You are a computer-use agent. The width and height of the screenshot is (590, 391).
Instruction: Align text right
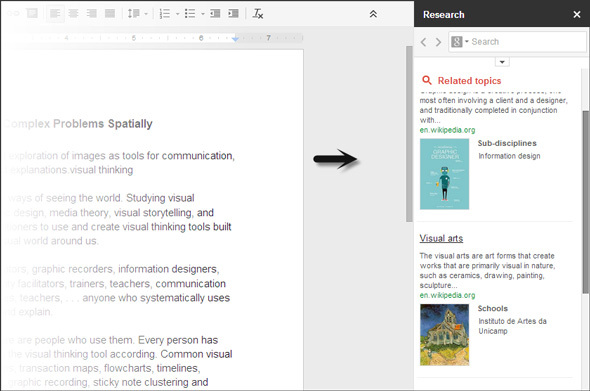pyautogui.click(x=91, y=14)
